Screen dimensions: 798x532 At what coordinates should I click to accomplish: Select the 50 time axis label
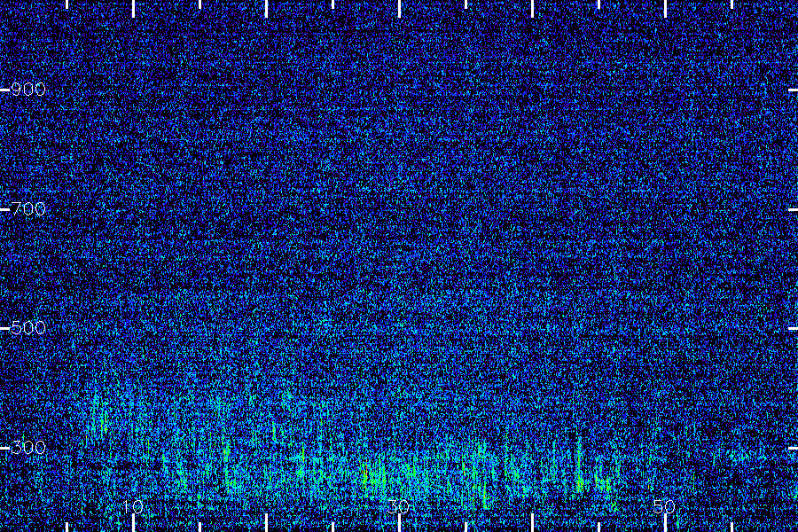tap(664, 506)
